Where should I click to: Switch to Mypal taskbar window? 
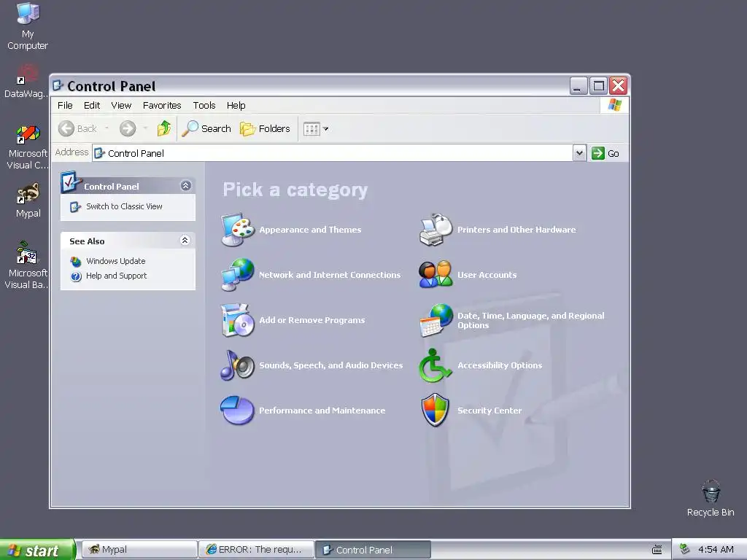139,550
